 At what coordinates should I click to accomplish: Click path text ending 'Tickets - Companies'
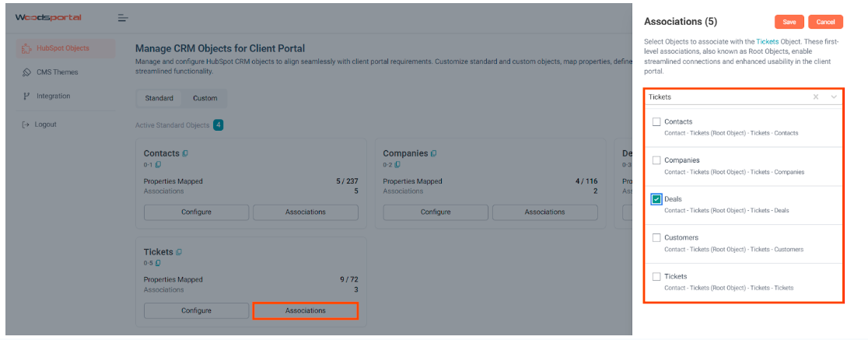[x=734, y=172]
